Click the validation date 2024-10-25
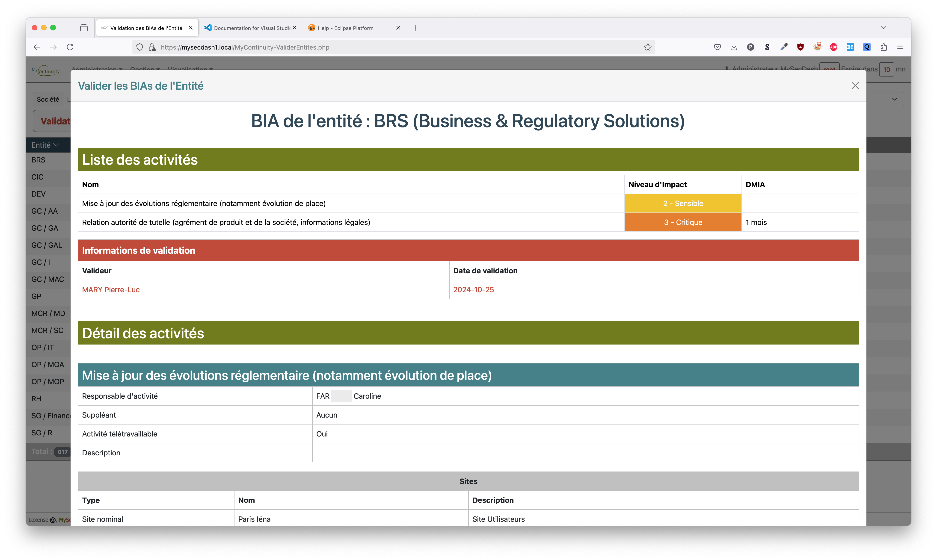Screen dimensions: 937x560 coord(473,290)
